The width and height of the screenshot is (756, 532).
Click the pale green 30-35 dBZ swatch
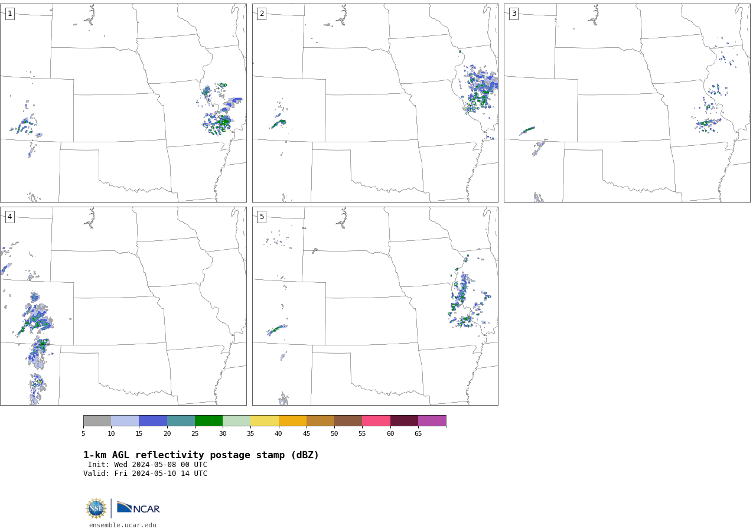236,420
